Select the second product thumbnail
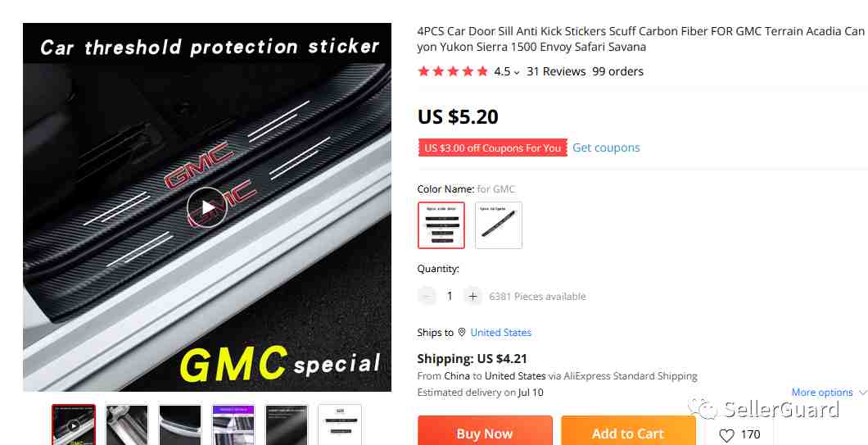 click(127, 425)
